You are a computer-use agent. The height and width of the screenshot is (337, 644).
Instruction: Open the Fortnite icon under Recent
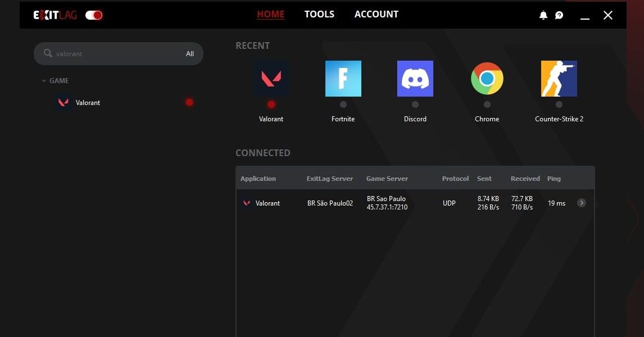[x=343, y=79]
